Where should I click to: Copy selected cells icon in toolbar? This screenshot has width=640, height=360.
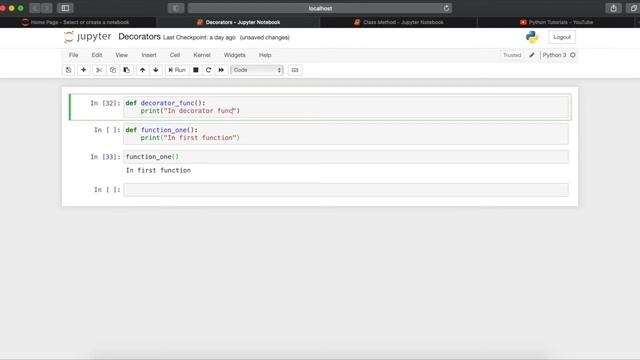pos(113,70)
